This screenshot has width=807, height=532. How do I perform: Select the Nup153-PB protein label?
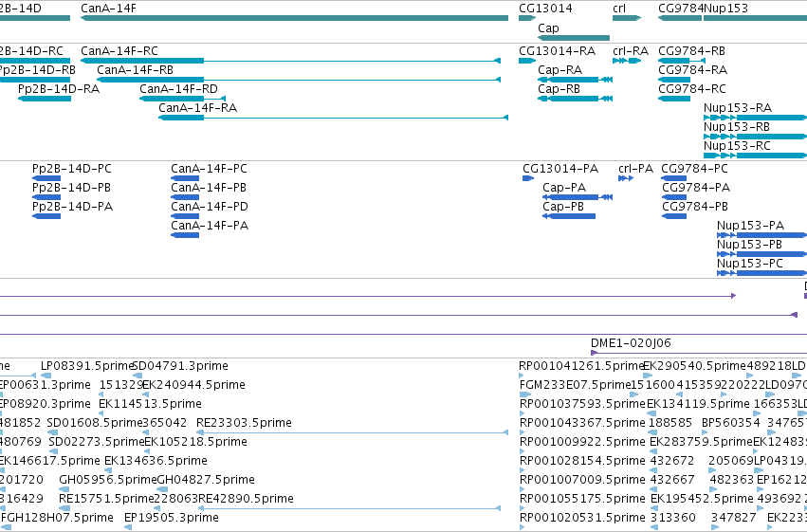749,245
